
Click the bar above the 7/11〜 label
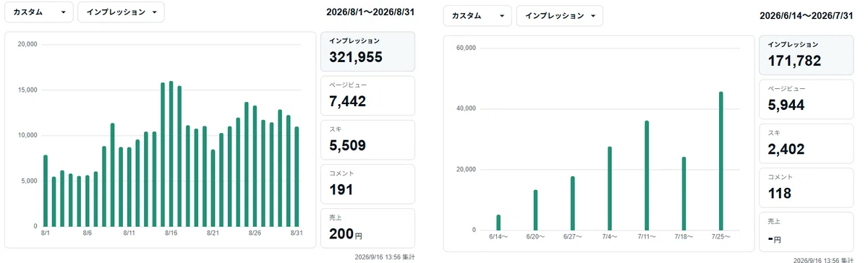[647, 176]
